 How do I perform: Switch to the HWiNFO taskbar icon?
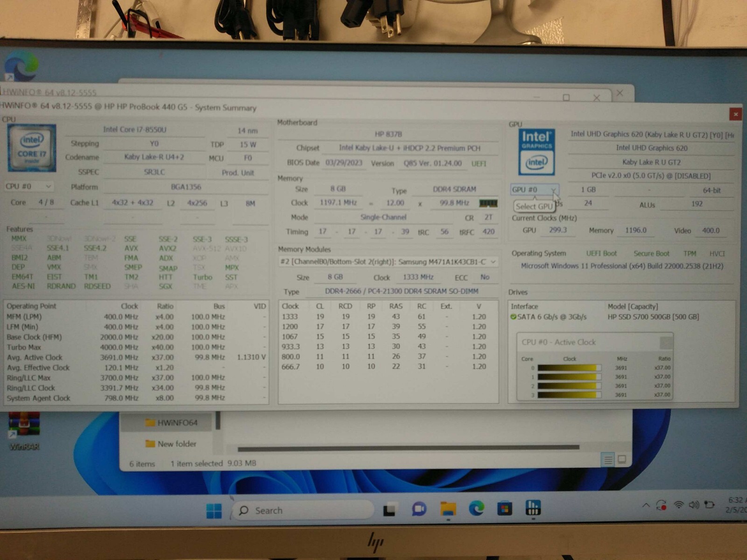pos(533,507)
